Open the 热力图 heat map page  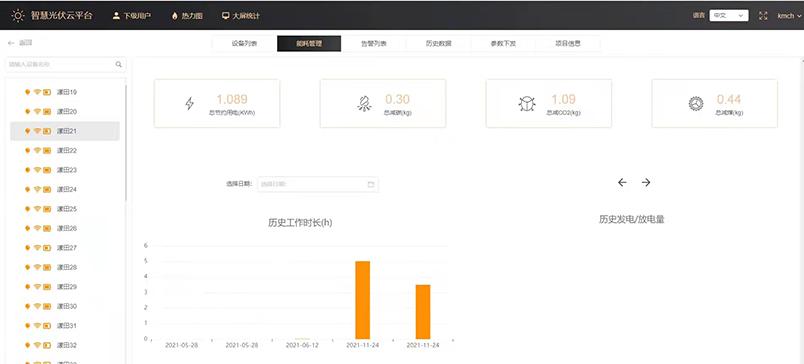pyautogui.click(x=187, y=16)
